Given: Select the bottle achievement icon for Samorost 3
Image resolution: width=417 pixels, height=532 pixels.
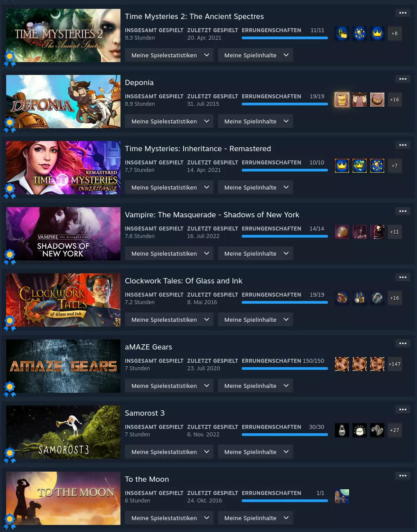Looking at the screenshot, I should click(342, 430).
